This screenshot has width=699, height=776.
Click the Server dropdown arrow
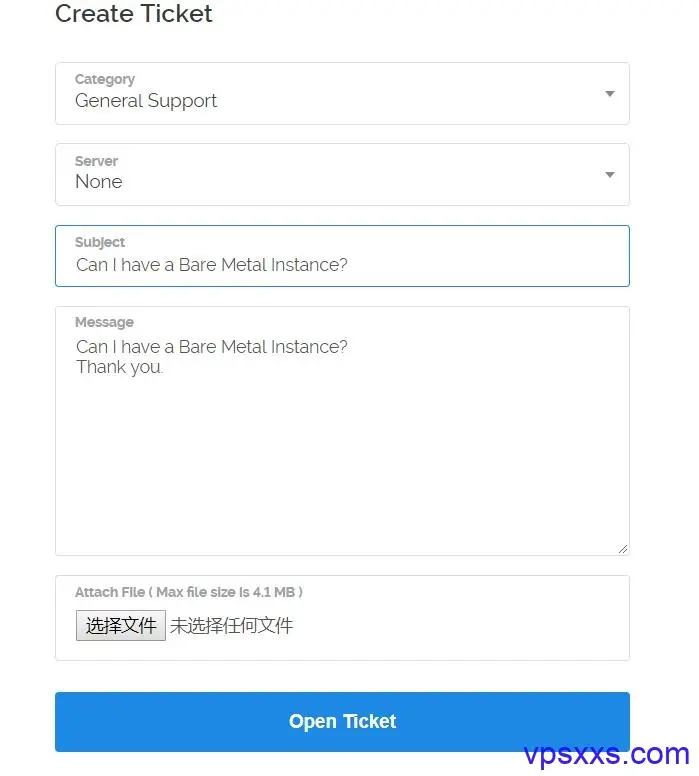[609, 175]
